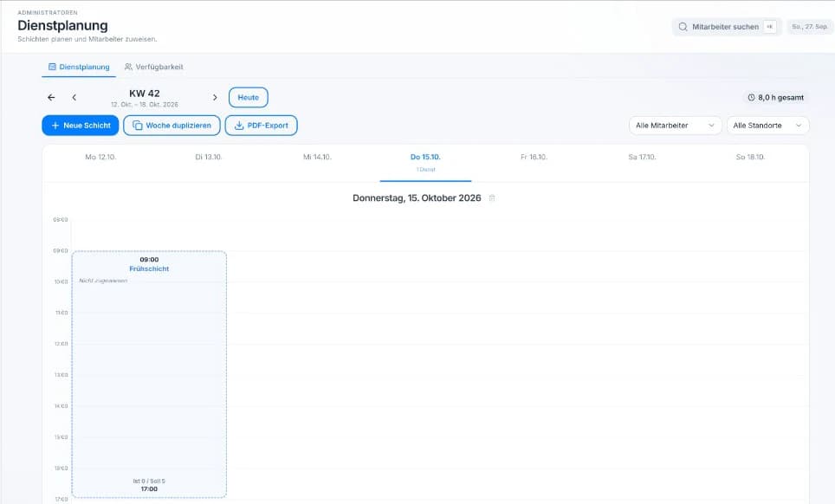Viewport: 835px width, 504px height.
Task: Go to the previous week with the left chevron
Action: click(x=74, y=97)
